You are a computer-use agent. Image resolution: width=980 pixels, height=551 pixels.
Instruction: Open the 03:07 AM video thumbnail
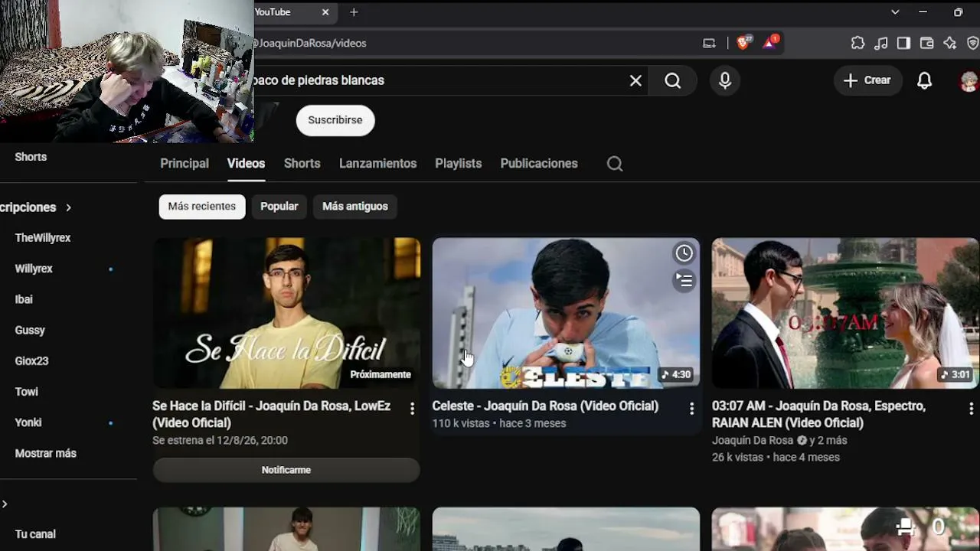(x=845, y=313)
